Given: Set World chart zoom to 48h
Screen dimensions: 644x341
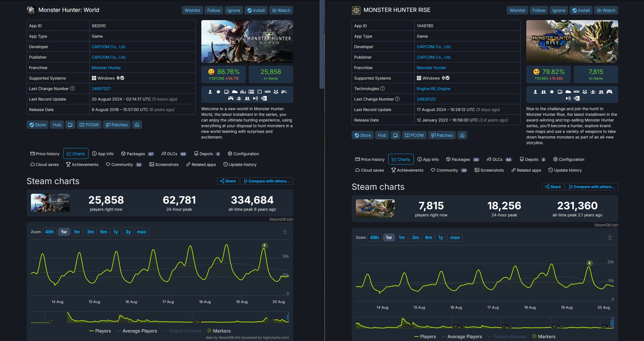Looking at the screenshot, I should [x=49, y=232].
